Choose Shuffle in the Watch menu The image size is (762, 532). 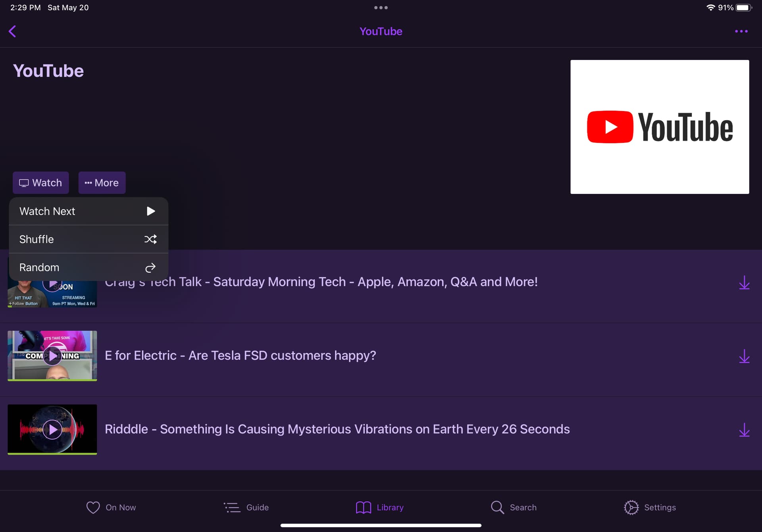point(88,239)
